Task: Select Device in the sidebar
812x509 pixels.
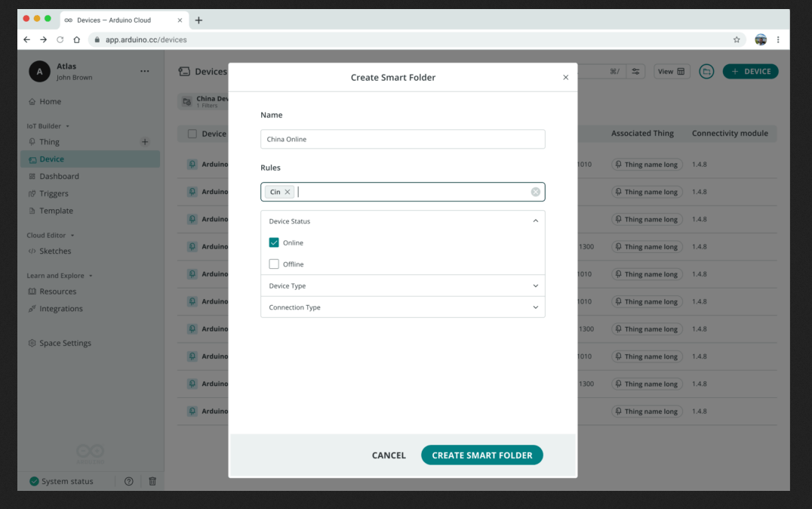Action: (91, 159)
